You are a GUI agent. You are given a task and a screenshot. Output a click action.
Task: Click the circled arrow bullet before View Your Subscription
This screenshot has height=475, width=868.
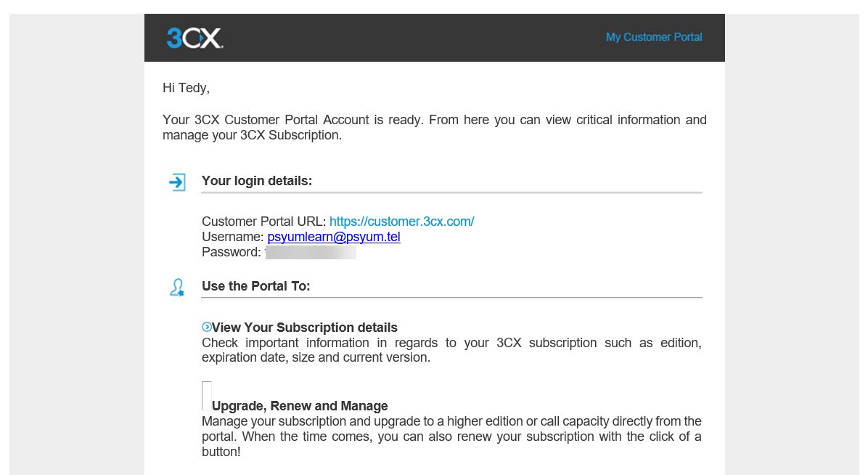coord(207,327)
